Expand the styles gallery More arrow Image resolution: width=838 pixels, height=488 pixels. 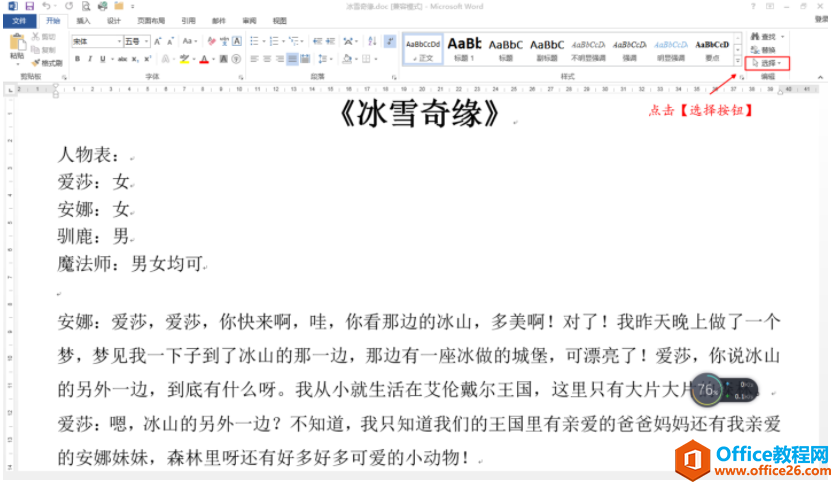pos(738,61)
